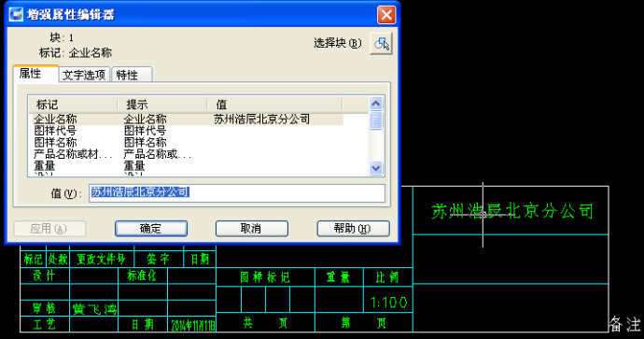Click the dialog title bar app icon

[x=16, y=14]
